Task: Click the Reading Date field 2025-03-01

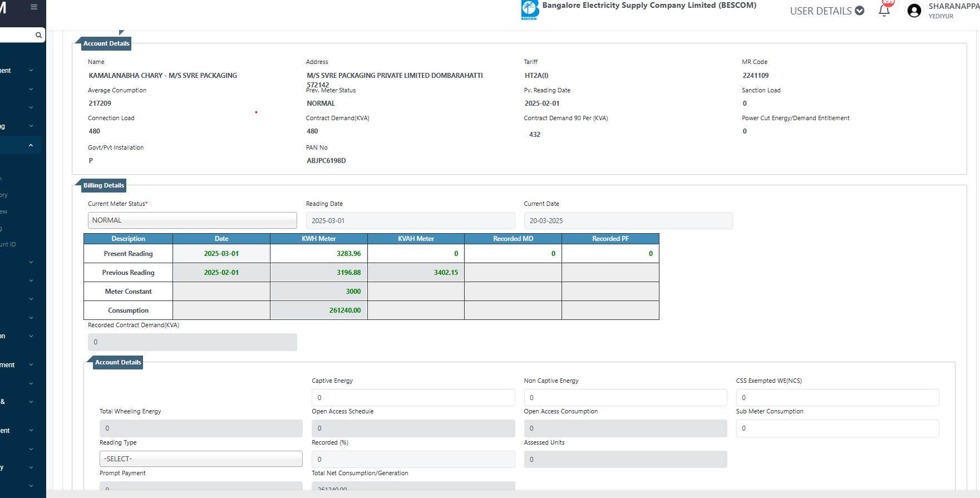Action: (x=411, y=221)
